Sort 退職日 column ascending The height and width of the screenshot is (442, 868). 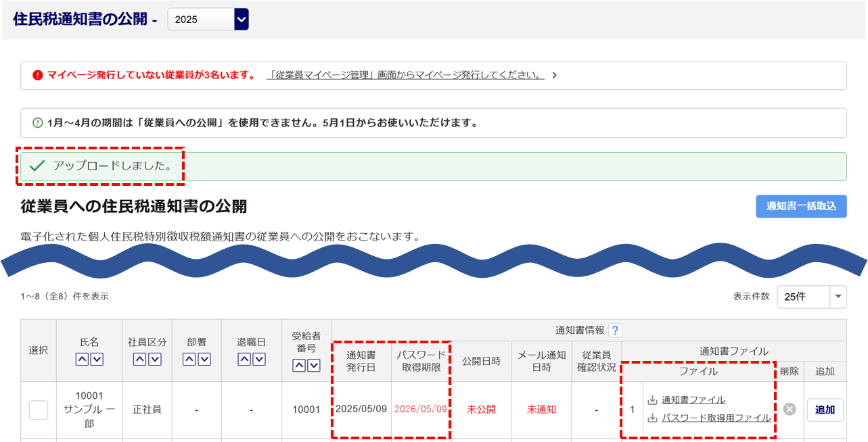(x=244, y=360)
